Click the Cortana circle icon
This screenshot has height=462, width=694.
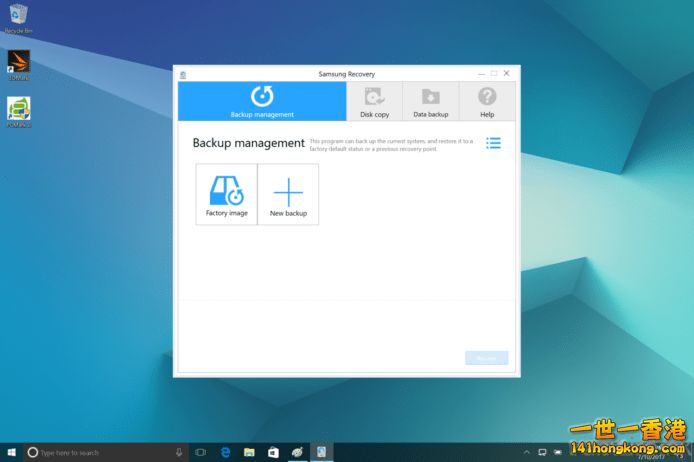click(x=33, y=452)
